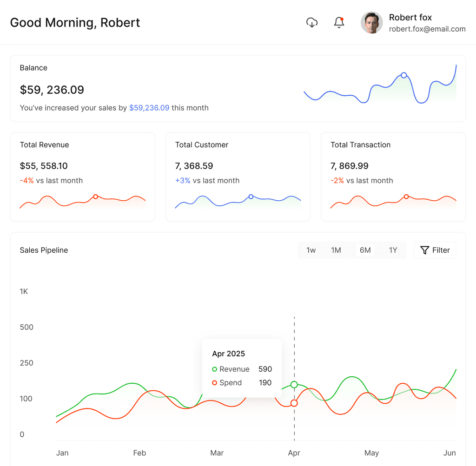476x466 pixels.
Task: Click the Apr label on the x-axis
Action: (x=294, y=453)
